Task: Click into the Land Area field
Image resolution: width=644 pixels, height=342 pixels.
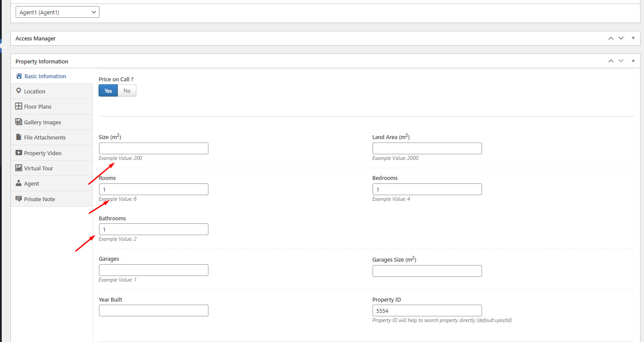Action: (x=427, y=148)
